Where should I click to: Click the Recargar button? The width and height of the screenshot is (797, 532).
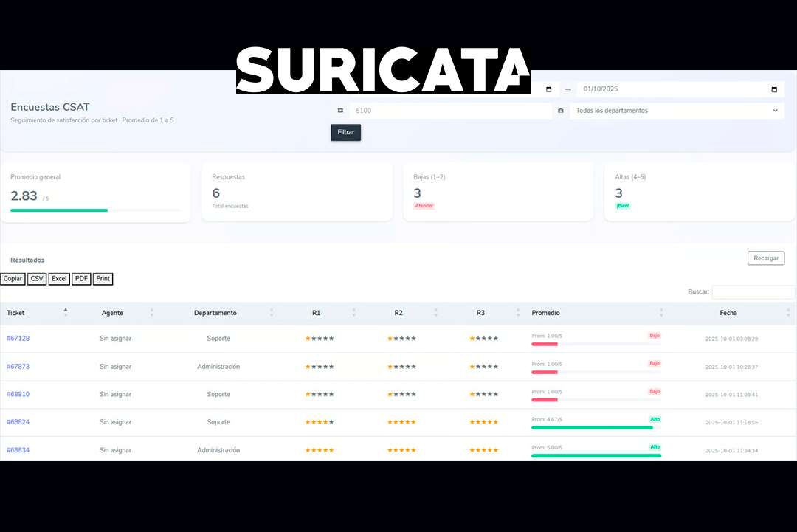765,258
